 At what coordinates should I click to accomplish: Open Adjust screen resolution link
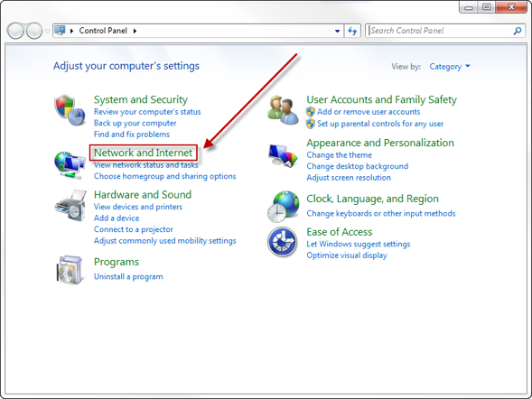pos(349,178)
